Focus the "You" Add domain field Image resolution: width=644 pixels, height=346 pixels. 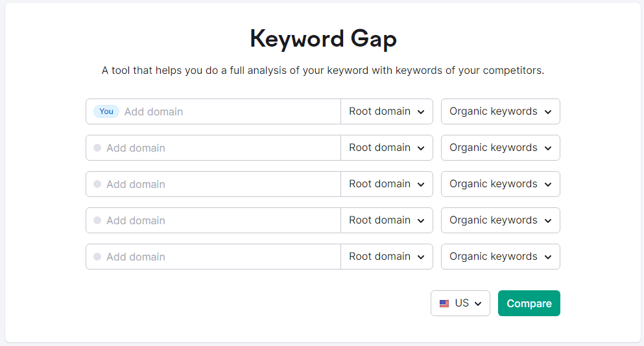click(x=227, y=111)
